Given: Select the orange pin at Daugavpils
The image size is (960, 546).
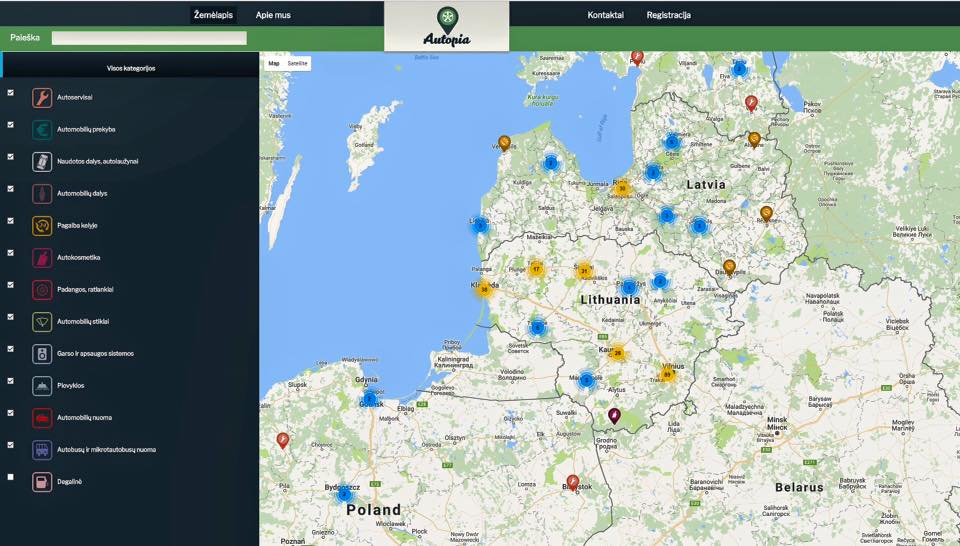Looking at the screenshot, I should 729,267.
